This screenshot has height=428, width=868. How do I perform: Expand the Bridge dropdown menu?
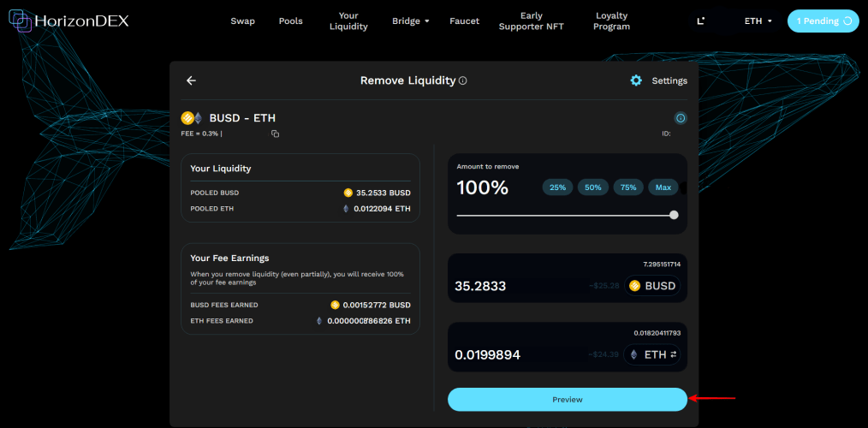coord(411,21)
